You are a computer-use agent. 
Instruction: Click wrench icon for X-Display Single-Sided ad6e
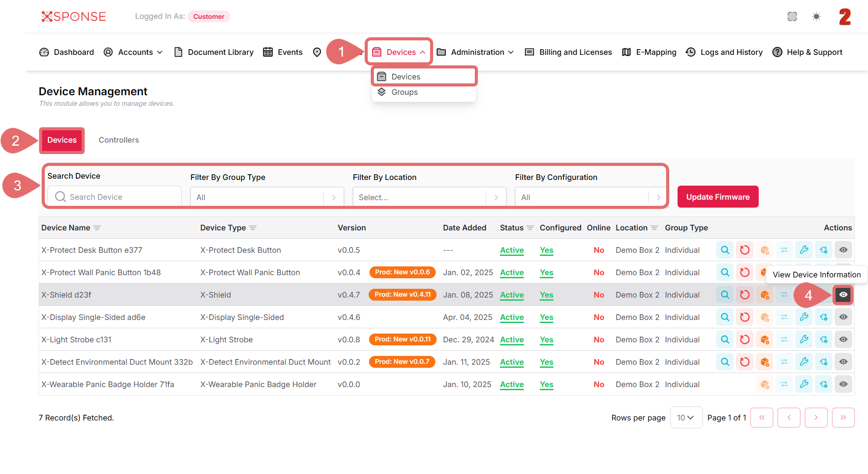click(804, 317)
